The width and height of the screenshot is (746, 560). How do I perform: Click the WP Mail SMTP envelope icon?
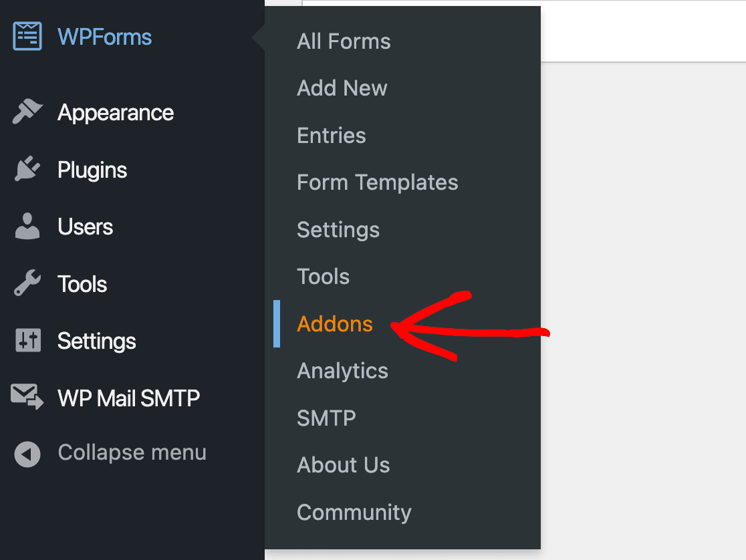point(27,398)
